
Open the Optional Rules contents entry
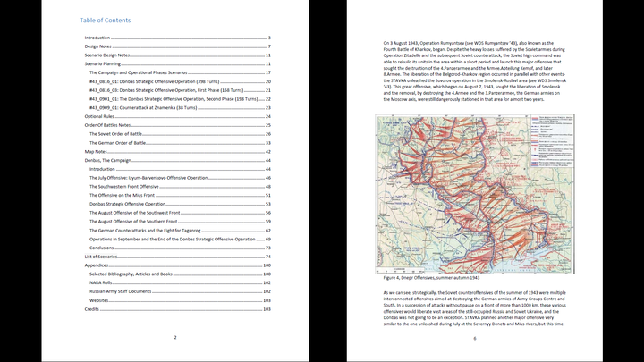[x=100, y=116]
